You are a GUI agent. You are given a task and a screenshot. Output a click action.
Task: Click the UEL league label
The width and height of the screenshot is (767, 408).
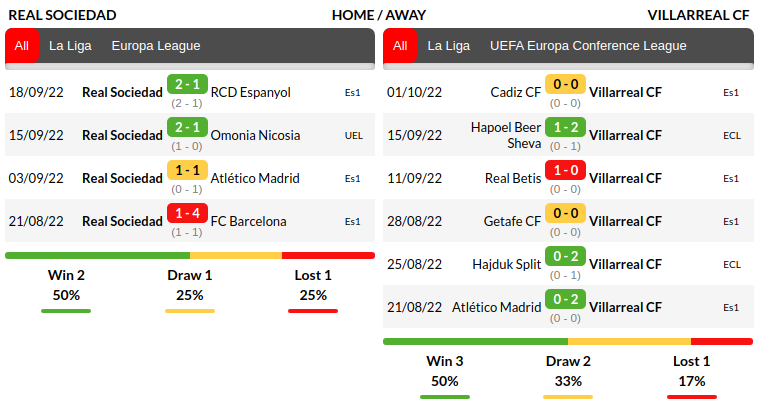tap(354, 136)
